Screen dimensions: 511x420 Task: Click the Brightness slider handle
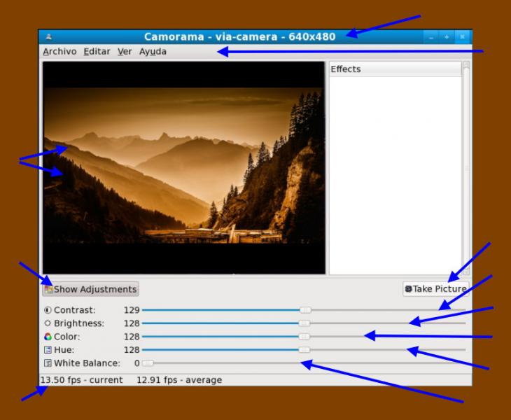click(x=304, y=323)
